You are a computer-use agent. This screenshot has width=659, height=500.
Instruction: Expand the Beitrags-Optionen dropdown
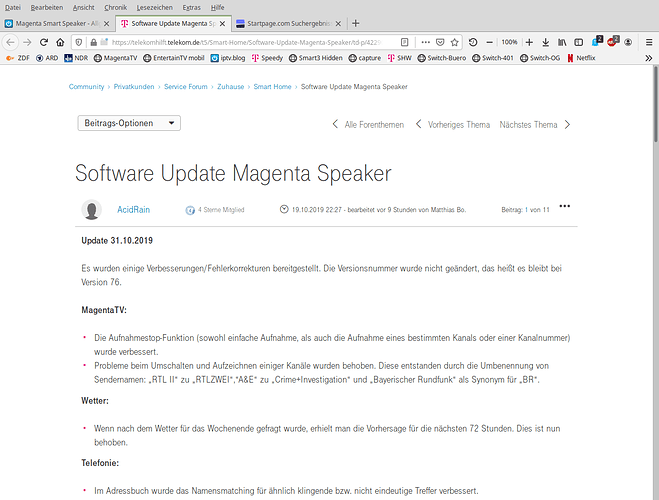[x=129, y=123]
